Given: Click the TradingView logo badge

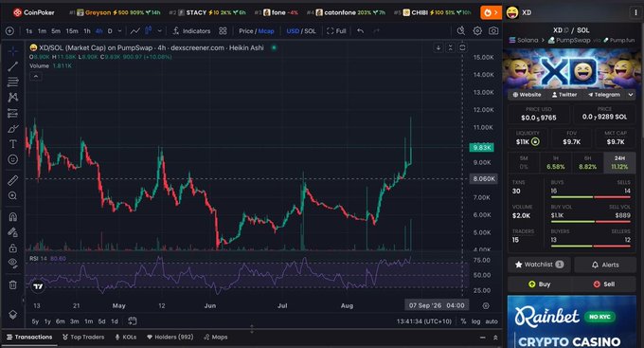Looking at the screenshot, I should pos(38,286).
